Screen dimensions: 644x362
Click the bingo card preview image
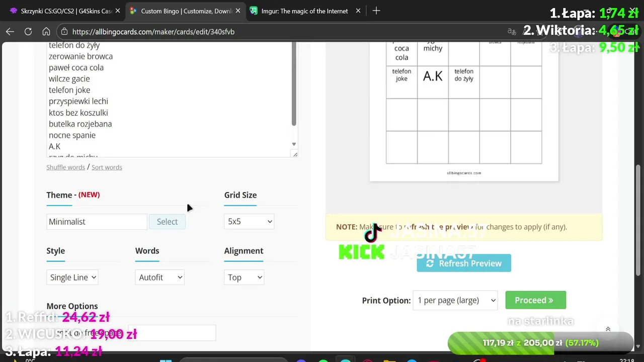(464, 112)
